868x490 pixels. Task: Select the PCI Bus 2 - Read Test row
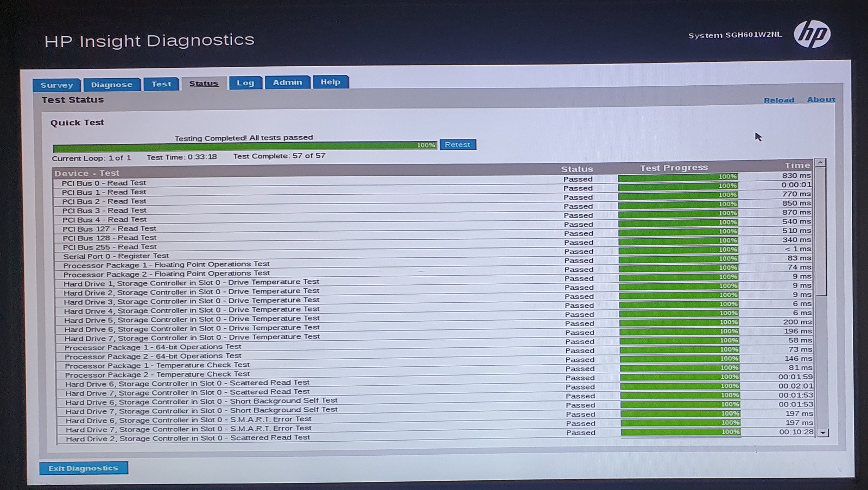pyautogui.click(x=433, y=198)
